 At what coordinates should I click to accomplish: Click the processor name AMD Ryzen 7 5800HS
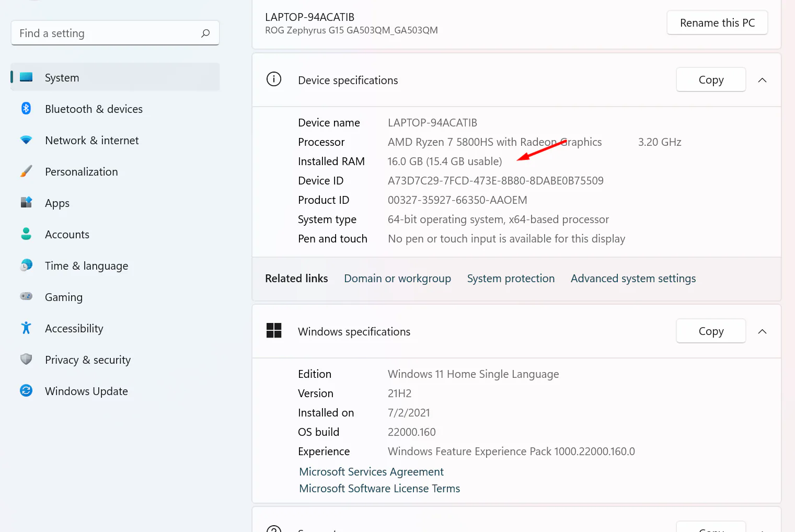coord(494,142)
